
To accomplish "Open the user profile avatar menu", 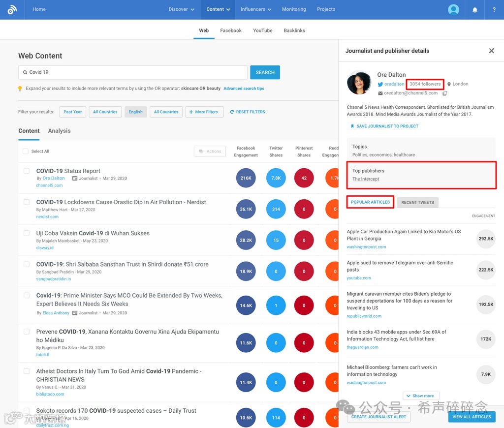I will (x=453, y=10).
